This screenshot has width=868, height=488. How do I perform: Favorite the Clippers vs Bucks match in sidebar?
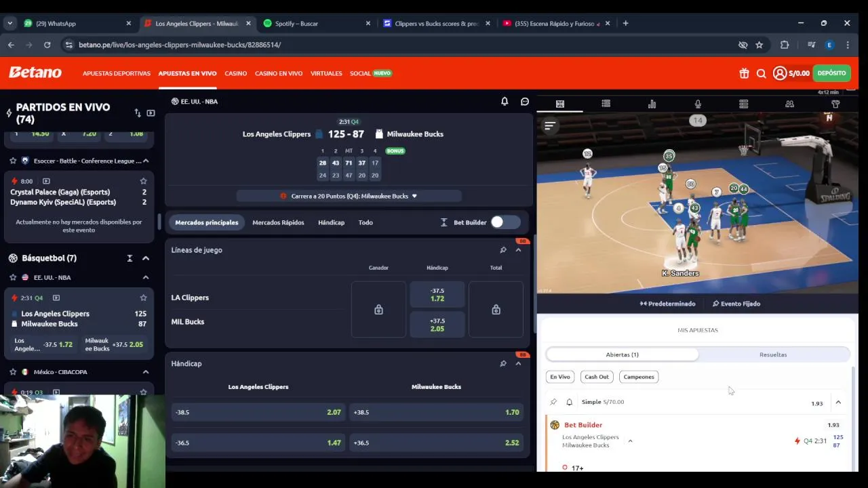pyautogui.click(x=143, y=298)
